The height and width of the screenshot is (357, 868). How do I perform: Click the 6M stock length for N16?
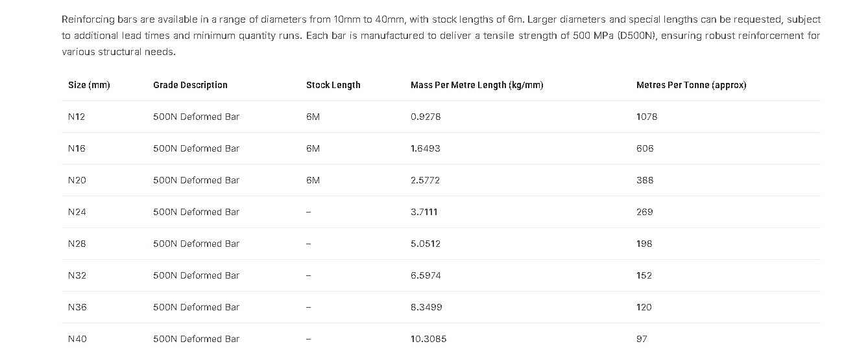(313, 148)
